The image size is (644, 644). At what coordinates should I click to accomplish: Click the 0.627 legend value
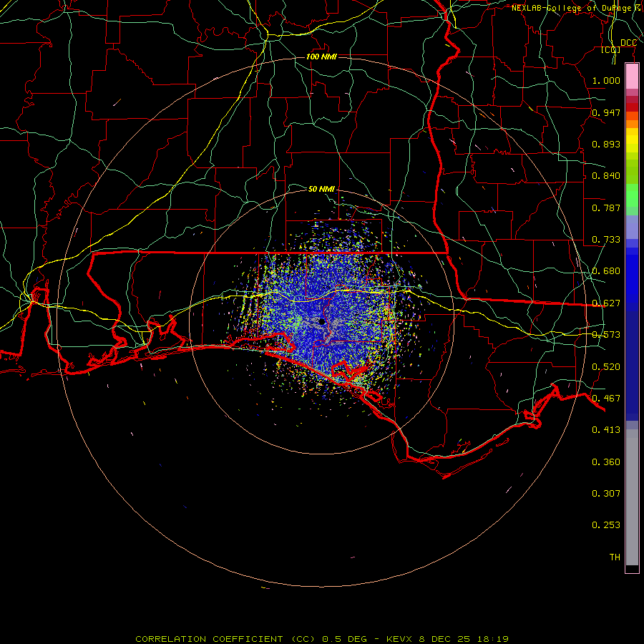click(606, 303)
